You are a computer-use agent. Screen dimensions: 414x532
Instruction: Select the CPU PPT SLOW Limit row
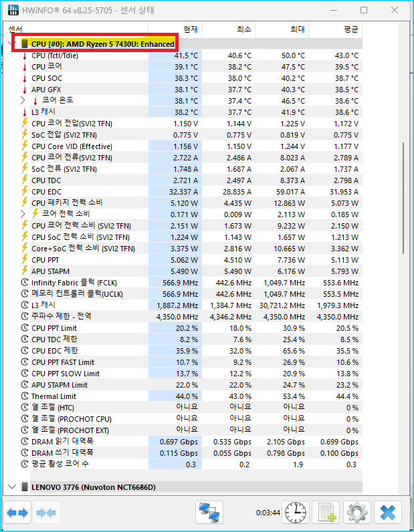(191, 374)
